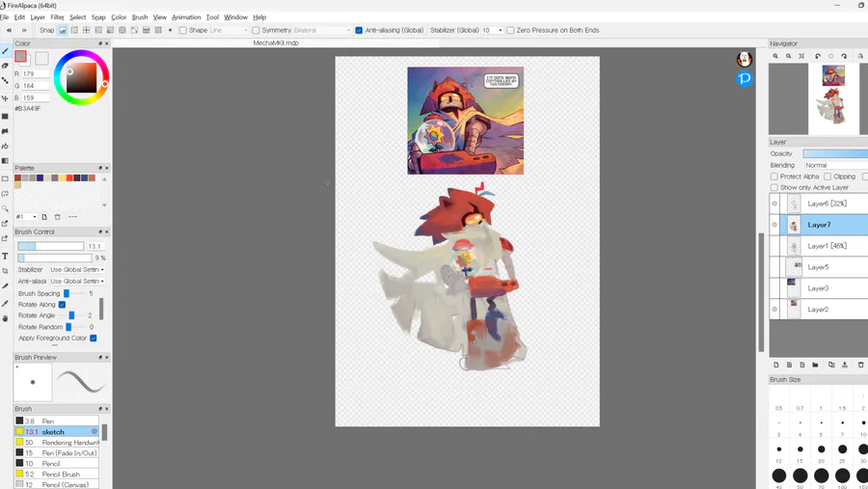Fit canvas to window in Navigator
Screen dimensions: 868x489
click(x=801, y=56)
